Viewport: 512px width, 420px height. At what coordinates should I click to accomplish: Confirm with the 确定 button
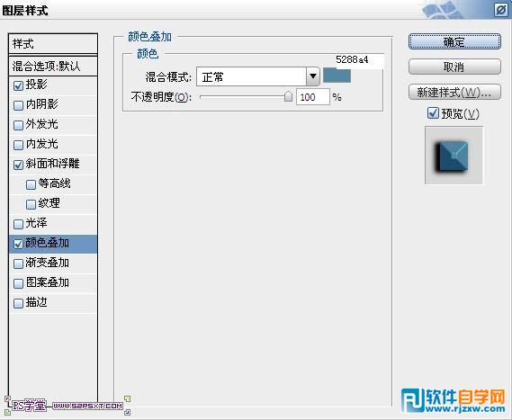(454, 41)
